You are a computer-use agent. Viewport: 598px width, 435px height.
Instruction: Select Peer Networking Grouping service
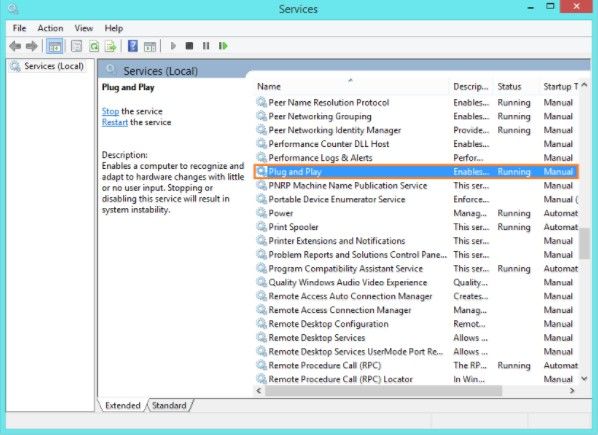[x=320, y=116]
